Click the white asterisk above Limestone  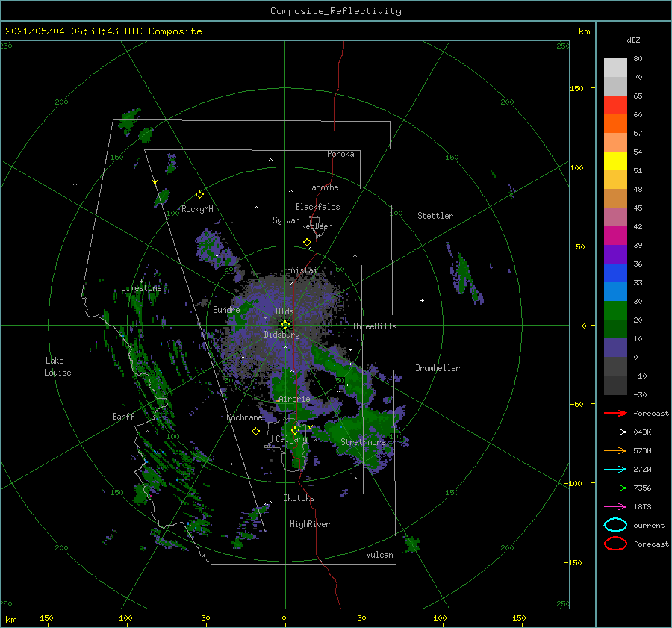(x=142, y=282)
